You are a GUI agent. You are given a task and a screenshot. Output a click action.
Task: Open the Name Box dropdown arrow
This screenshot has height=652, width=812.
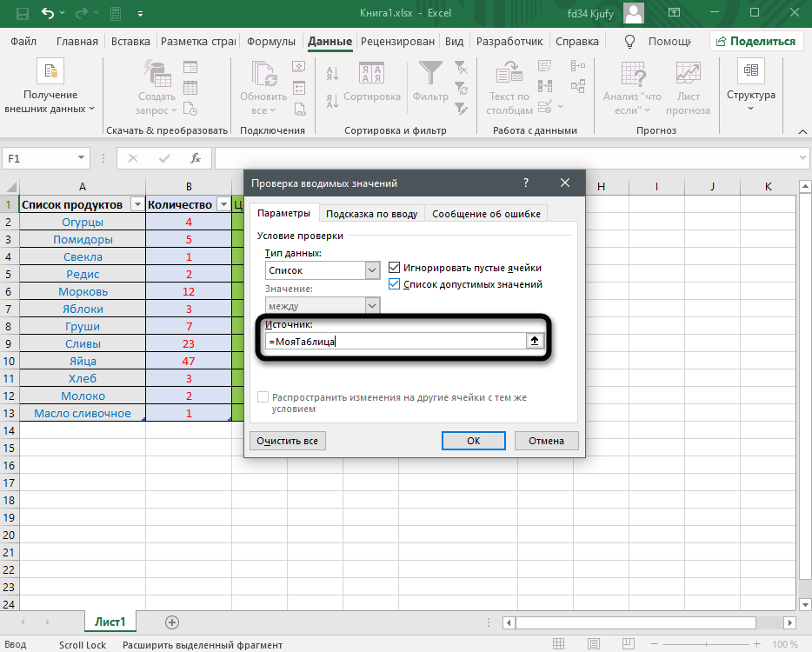pos(82,158)
